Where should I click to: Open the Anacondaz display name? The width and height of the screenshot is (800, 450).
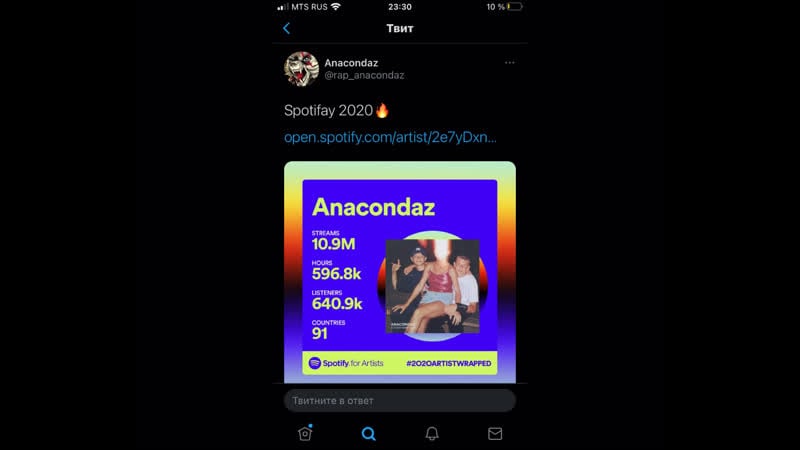(351, 63)
